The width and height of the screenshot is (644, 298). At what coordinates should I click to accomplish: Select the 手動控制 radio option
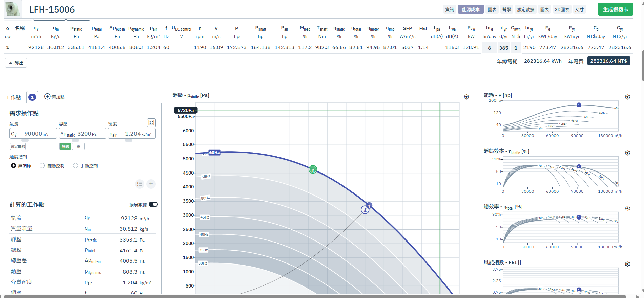[85, 166]
